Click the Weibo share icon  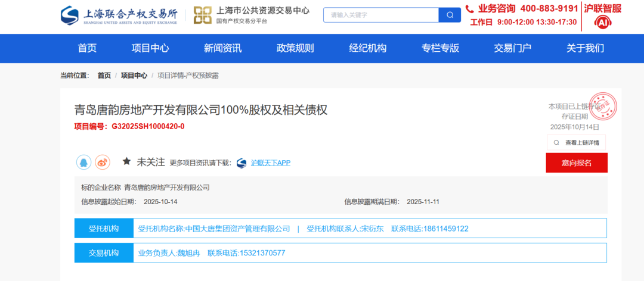103,162
